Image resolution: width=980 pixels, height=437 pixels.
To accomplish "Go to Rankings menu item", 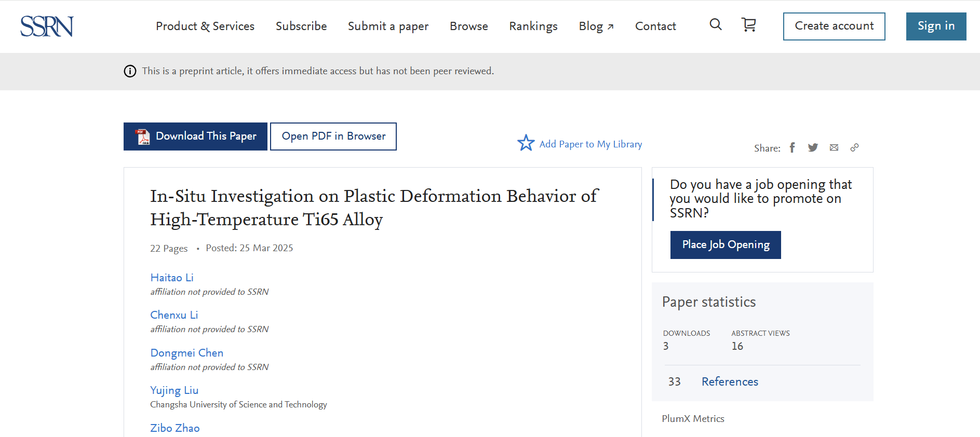I will (x=533, y=26).
